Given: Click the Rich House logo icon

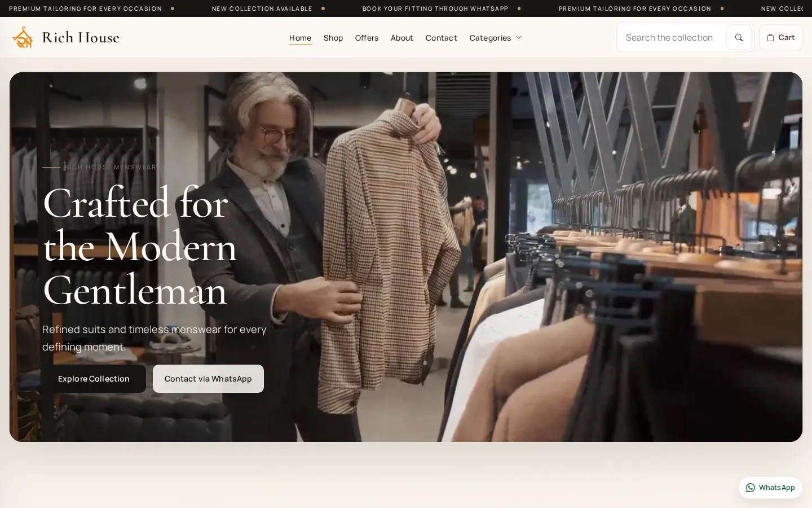Looking at the screenshot, I should [23, 37].
